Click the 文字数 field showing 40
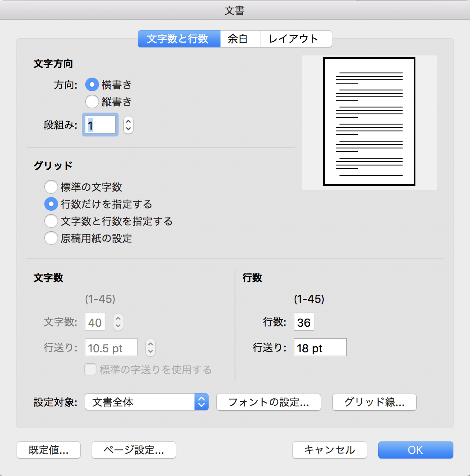The width and height of the screenshot is (470, 476). [95, 322]
